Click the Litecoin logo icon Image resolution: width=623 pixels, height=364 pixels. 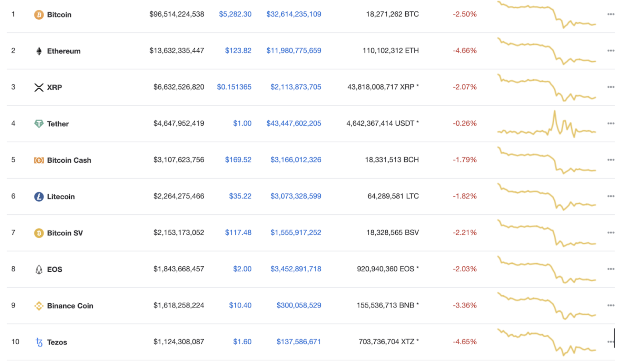pos(39,196)
